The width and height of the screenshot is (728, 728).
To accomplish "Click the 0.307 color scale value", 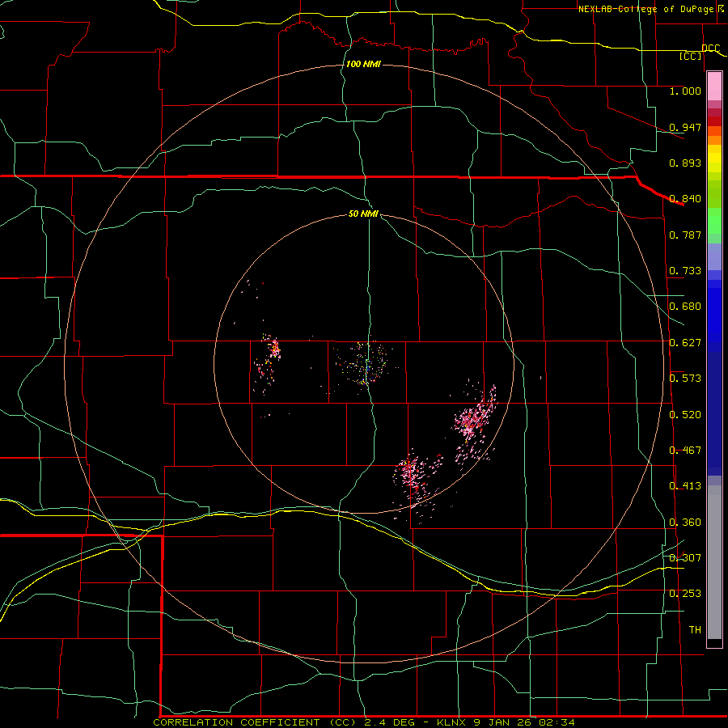I will coord(685,558).
